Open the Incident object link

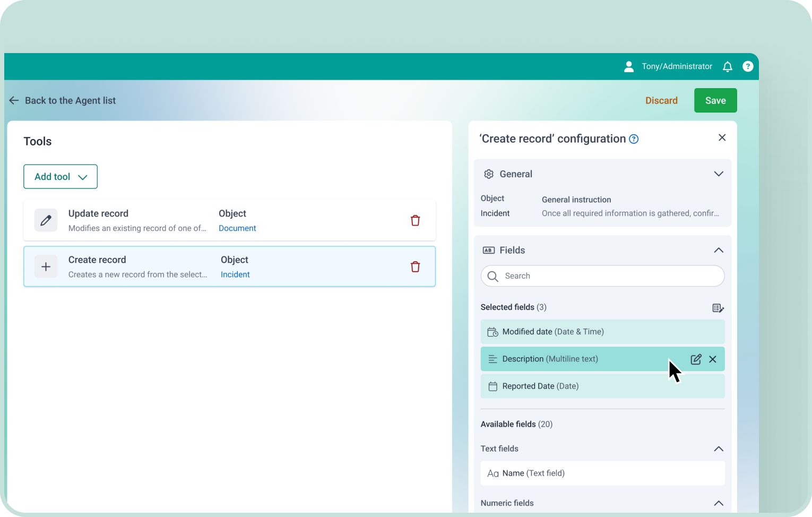pos(235,274)
